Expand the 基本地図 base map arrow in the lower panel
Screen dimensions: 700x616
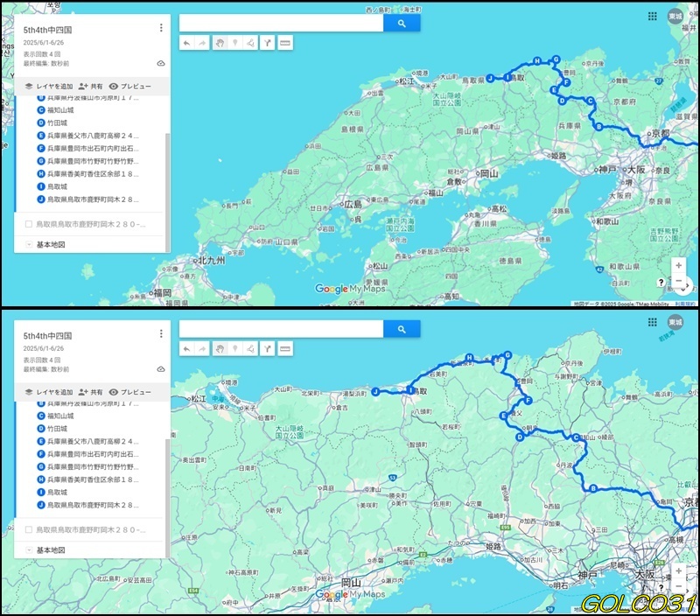(29, 550)
